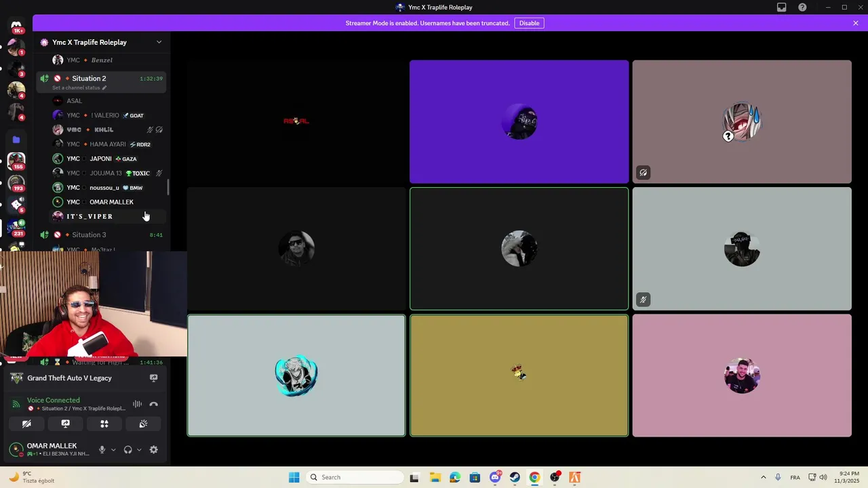Click the channel list scrollbar
The height and width of the screenshot is (488, 868).
168,186
